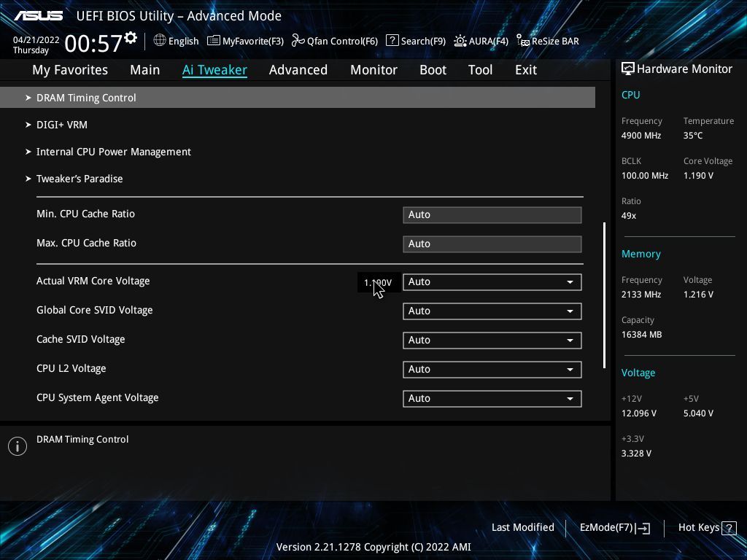Switch to My Favorites tab

click(x=70, y=70)
